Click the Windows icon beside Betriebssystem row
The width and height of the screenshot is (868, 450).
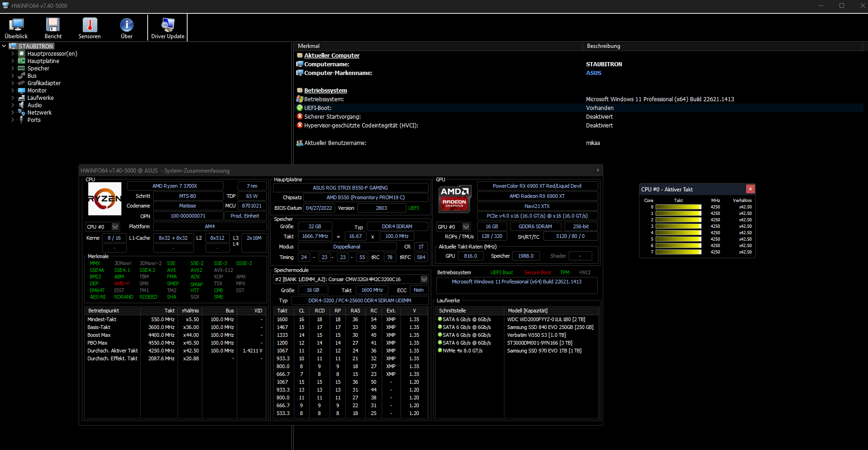300,99
